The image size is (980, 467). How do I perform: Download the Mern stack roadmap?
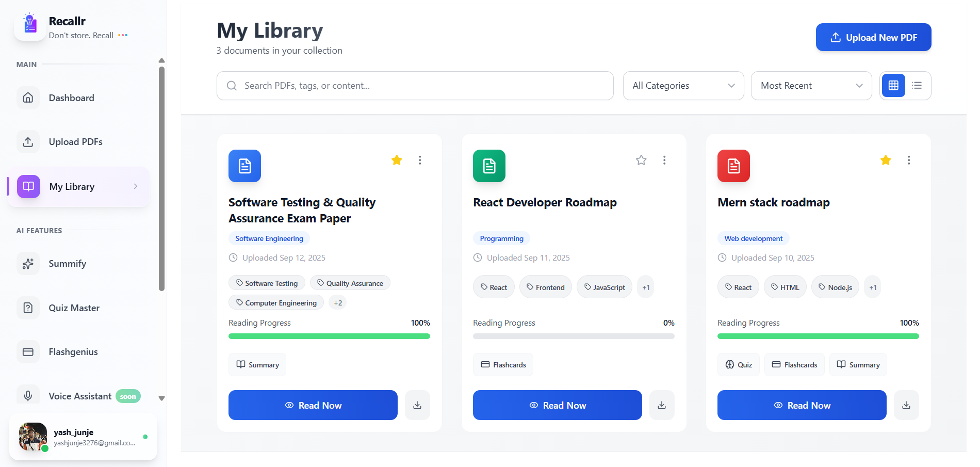point(906,405)
